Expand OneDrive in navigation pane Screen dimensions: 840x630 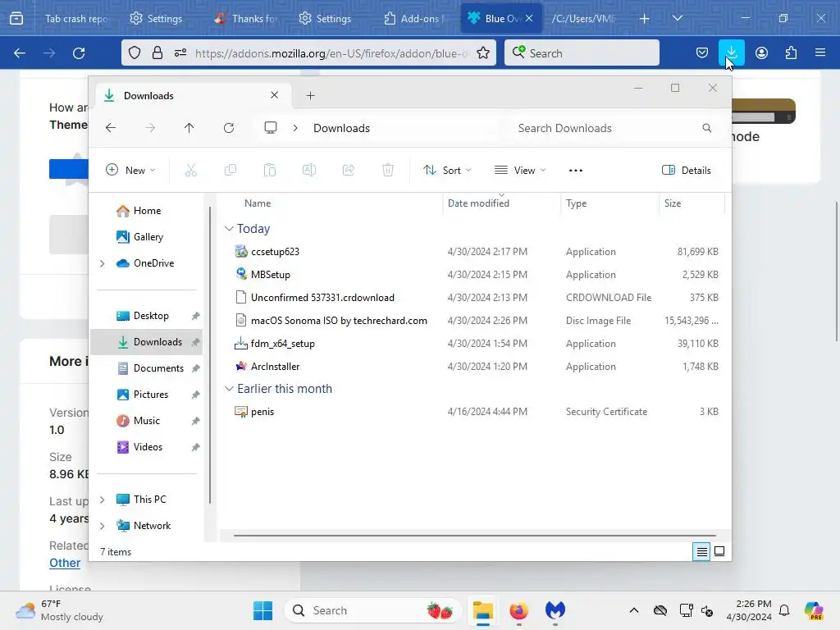point(103,263)
